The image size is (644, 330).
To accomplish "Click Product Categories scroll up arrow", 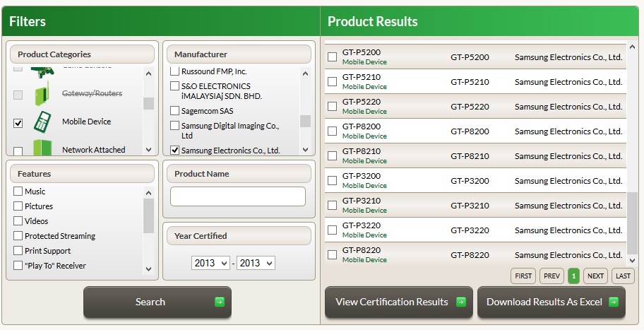I will pos(149,73).
